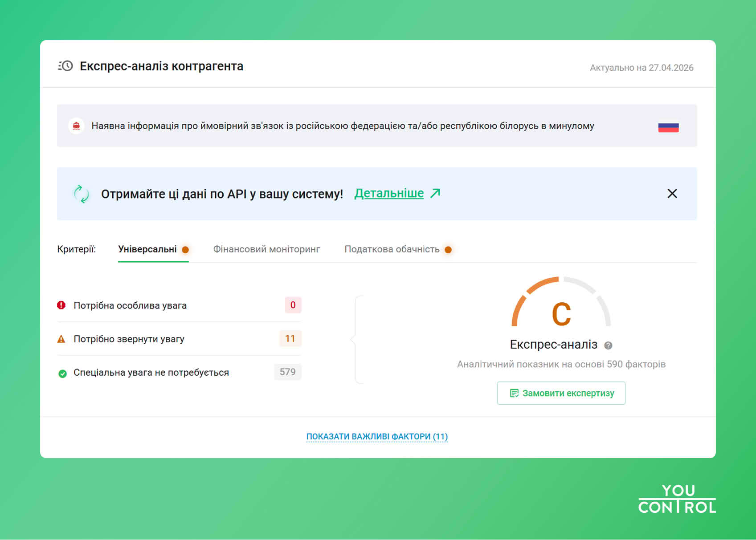Viewport: 756px width, 540px height.
Task: Expand 'ПОКАЗАТИ ВАЖЛИВІ ФАКТОРИ (11)'
Action: coord(377,437)
